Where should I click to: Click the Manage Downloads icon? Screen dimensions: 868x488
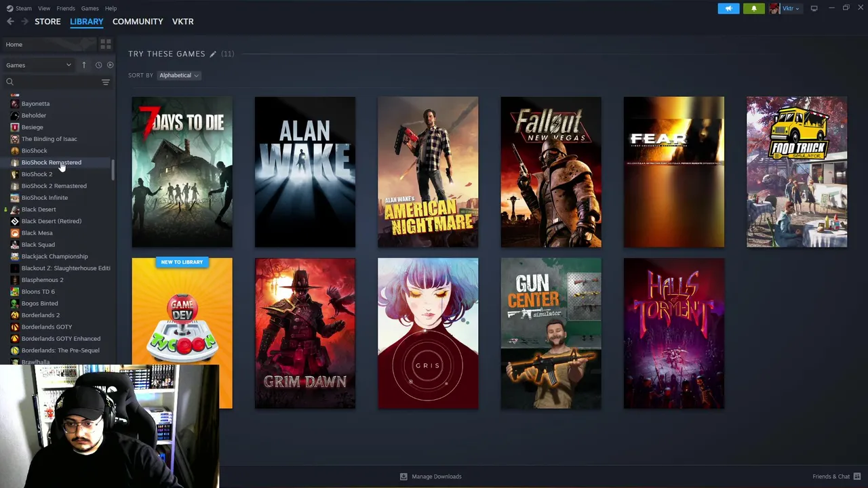tap(403, 476)
